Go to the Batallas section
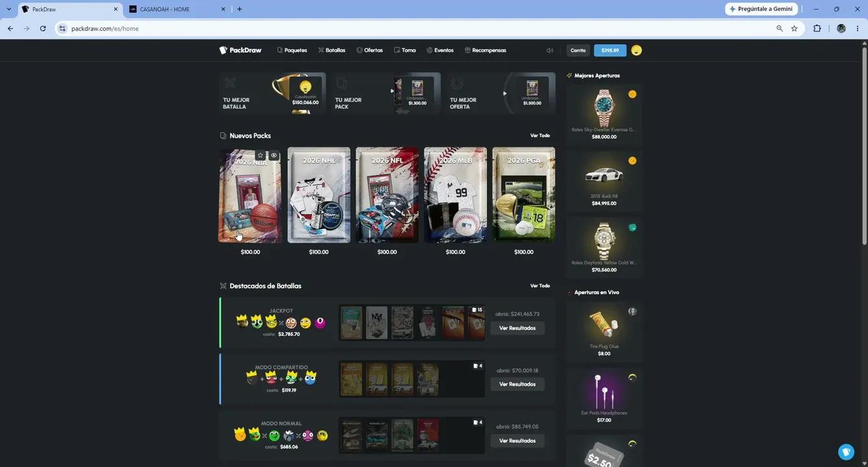 pos(331,50)
